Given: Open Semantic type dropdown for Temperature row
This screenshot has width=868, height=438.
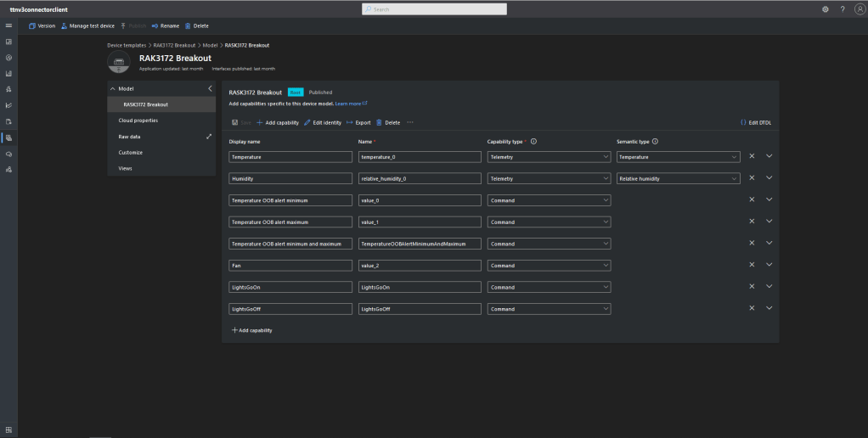Looking at the screenshot, I should pyautogui.click(x=678, y=157).
